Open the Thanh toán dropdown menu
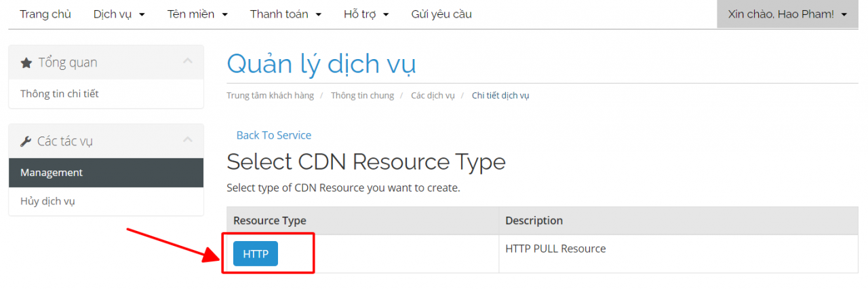The width and height of the screenshot is (868, 290). pos(285,14)
